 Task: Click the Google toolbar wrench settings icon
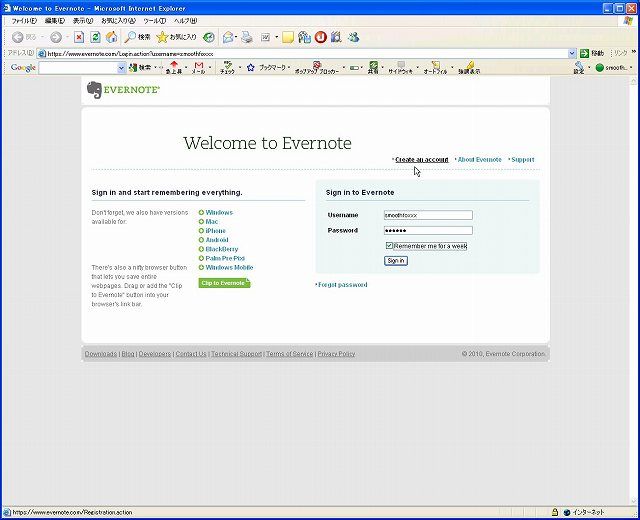click(579, 65)
